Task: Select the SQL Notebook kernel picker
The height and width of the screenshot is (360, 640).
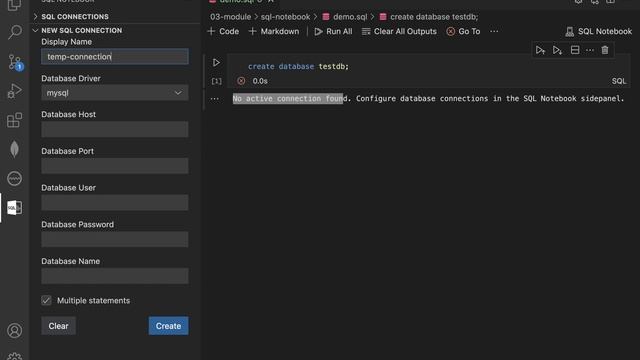Action: point(598,31)
